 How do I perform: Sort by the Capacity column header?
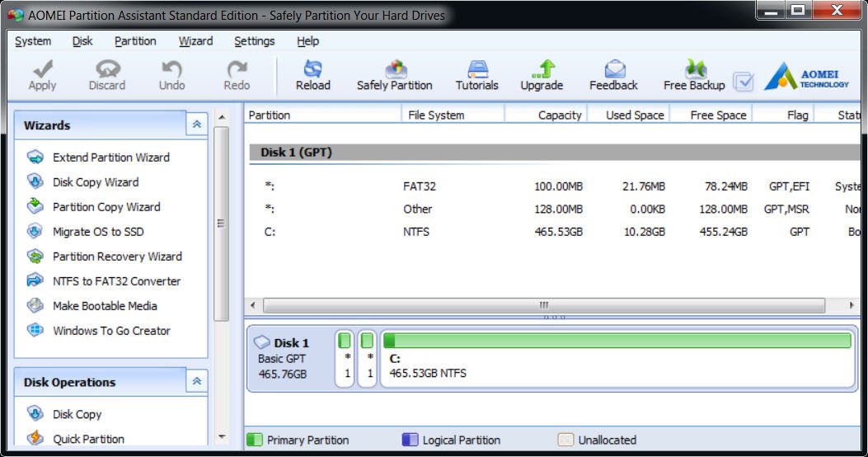(x=546, y=115)
